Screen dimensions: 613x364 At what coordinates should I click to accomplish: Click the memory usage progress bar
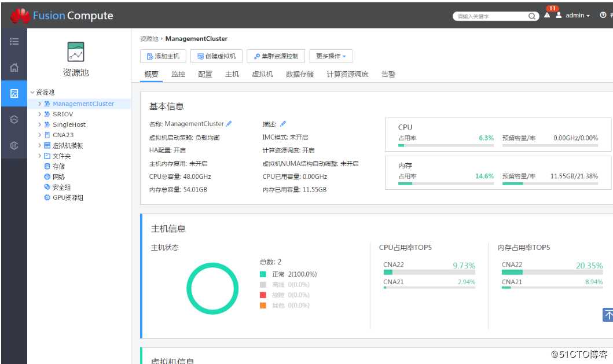click(x=446, y=183)
